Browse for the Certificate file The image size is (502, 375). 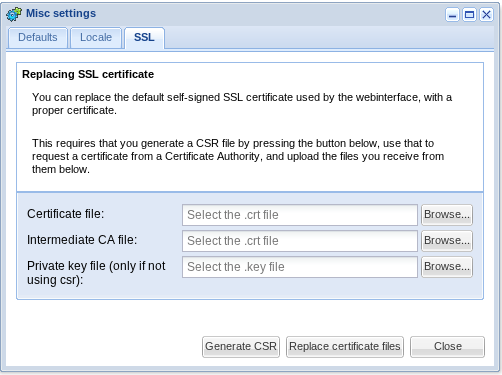pos(447,215)
